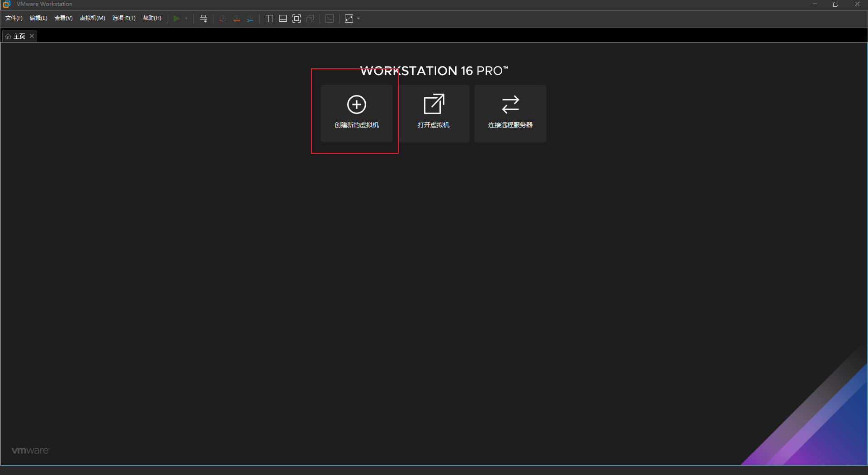Click Send Ctrl+Alt+Del toolbar icon
The height and width of the screenshot is (475, 868).
[203, 19]
